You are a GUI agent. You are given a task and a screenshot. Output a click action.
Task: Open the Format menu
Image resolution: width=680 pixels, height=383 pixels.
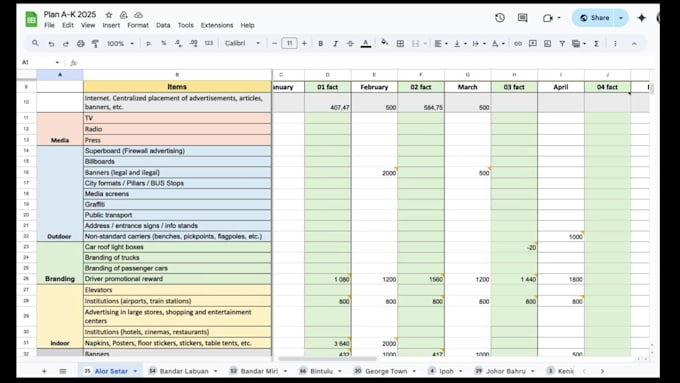(138, 25)
